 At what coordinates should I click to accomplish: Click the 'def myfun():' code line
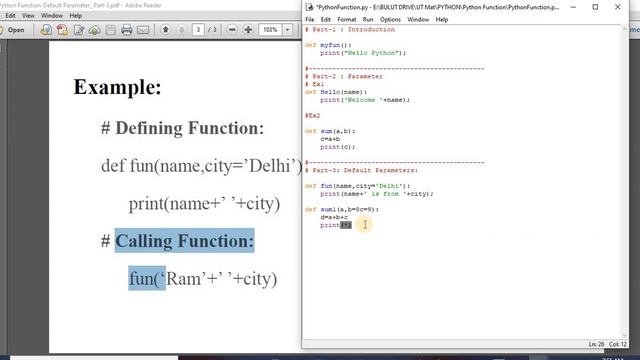click(x=328, y=45)
